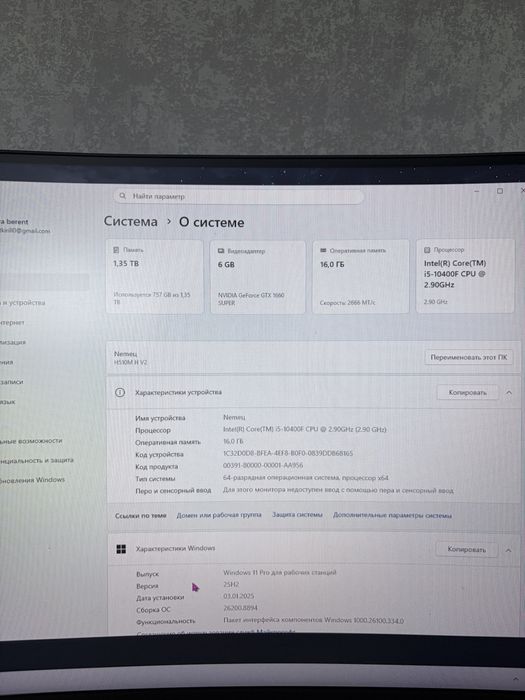Maximize the Settings window
This screenshot has height=700, width=525.
click(500, 191)
